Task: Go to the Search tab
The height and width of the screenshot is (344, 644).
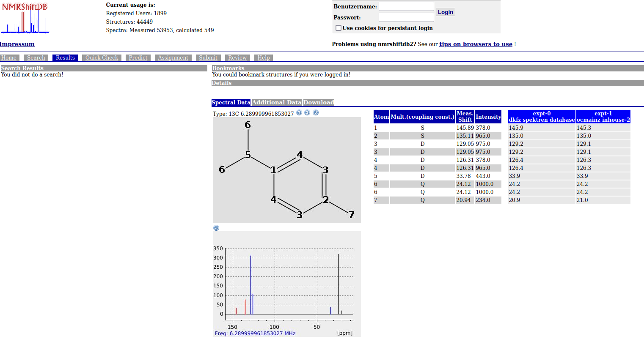Action: pyautogui.click(x=36, y=58)
